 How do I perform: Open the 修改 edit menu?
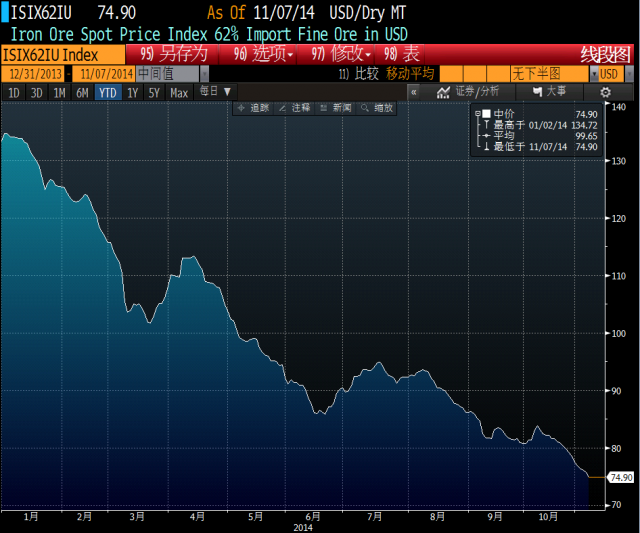click(x=340, y=54)
